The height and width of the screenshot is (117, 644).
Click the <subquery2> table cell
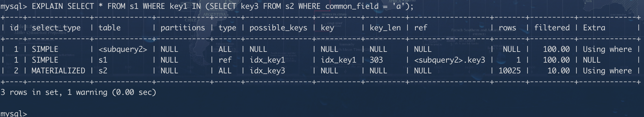point(123,49)
